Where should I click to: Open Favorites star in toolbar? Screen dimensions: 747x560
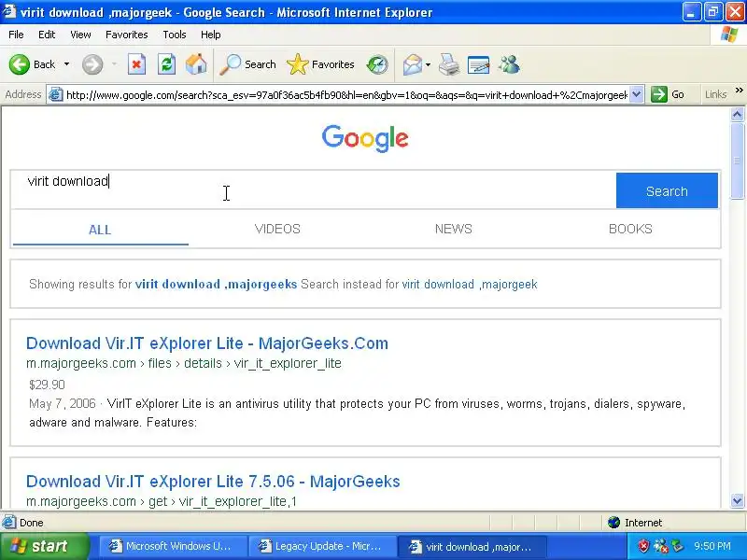[x=320, y=64]
